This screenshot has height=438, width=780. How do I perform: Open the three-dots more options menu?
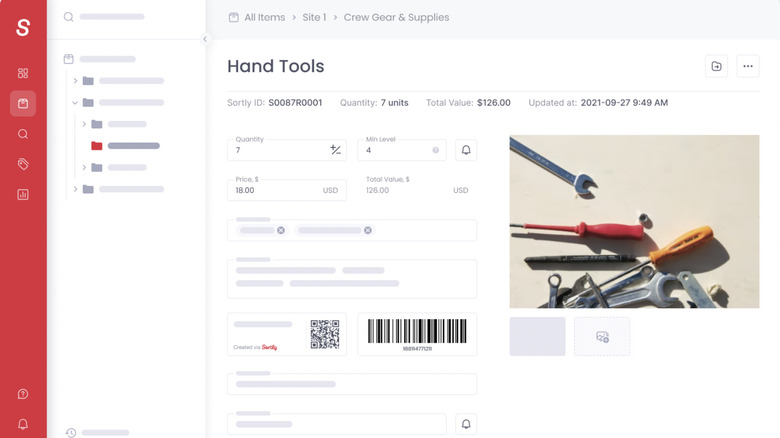click(747, 66)
